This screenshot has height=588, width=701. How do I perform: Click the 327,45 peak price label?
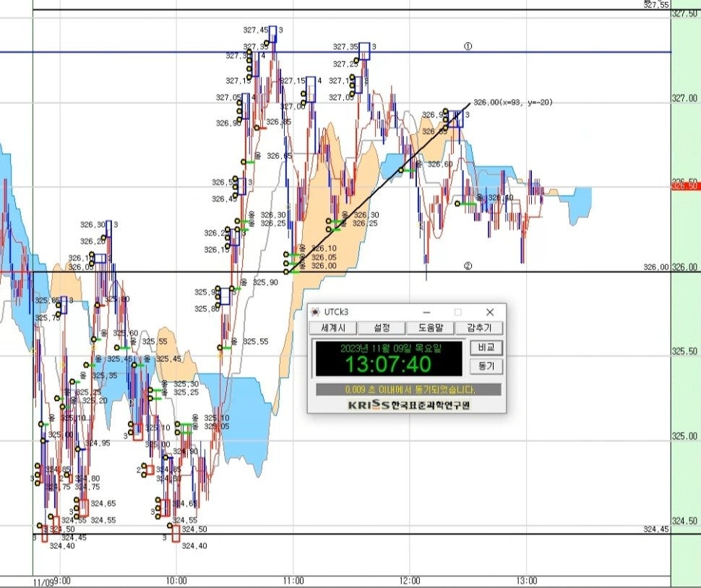256,30
